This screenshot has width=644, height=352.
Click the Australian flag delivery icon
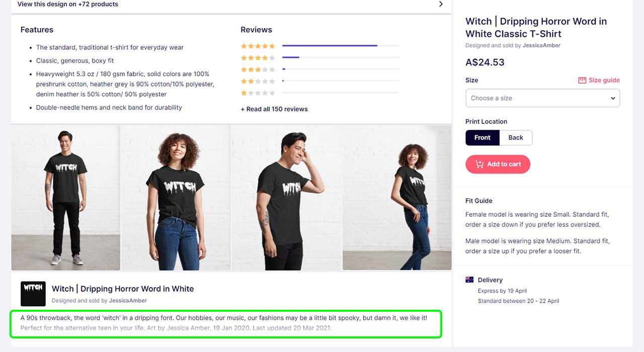pyautogui.click(x=469, y=280)
